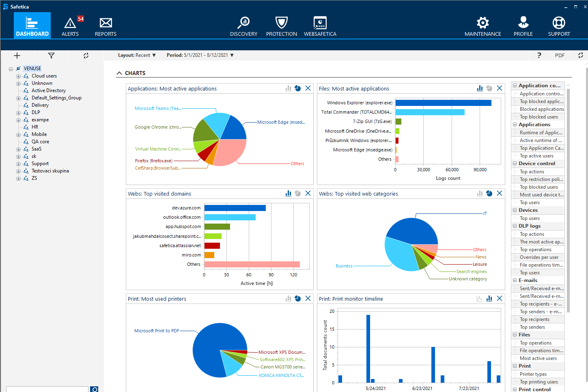Open the Reports envelope icon
This screenshot has width=588, height=392.
pos(106,23)
